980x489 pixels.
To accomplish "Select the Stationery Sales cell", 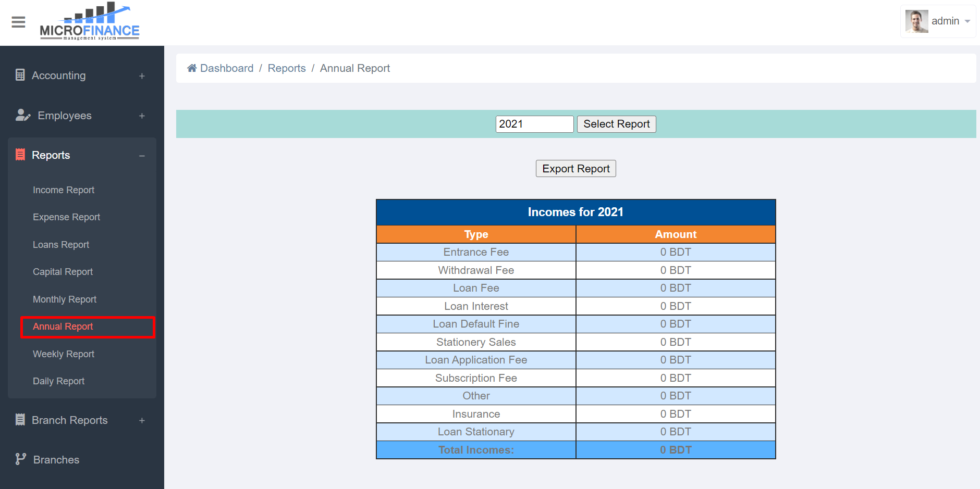I will click(x=476, y=342).
